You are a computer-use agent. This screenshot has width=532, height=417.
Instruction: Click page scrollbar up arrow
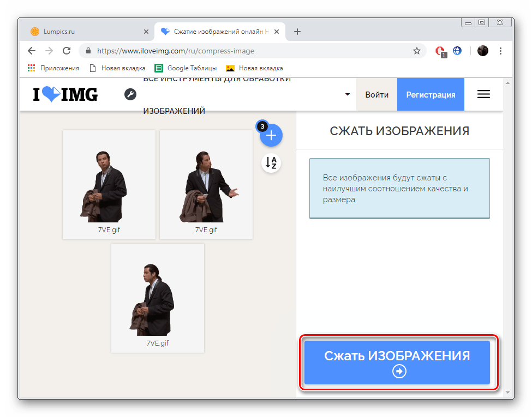coord(507,83)
